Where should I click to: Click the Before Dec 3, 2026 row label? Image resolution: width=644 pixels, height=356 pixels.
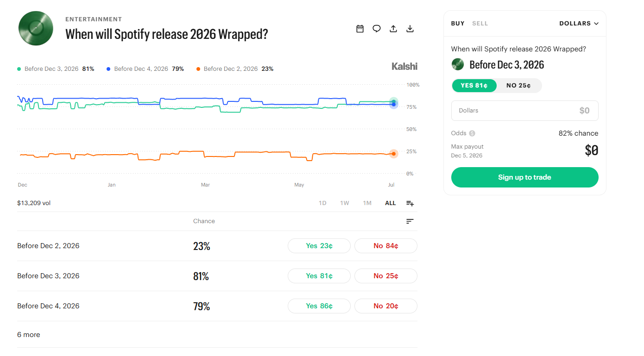click(48, 276)
